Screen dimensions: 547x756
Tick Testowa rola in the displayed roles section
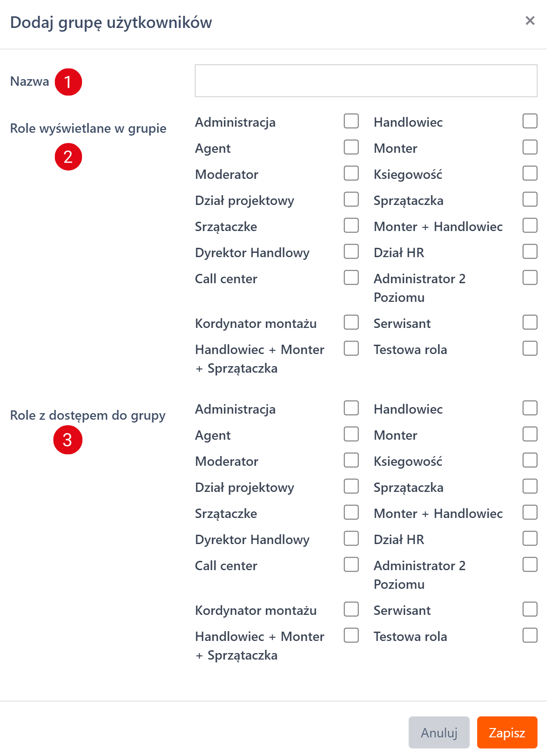click(530, 348)
